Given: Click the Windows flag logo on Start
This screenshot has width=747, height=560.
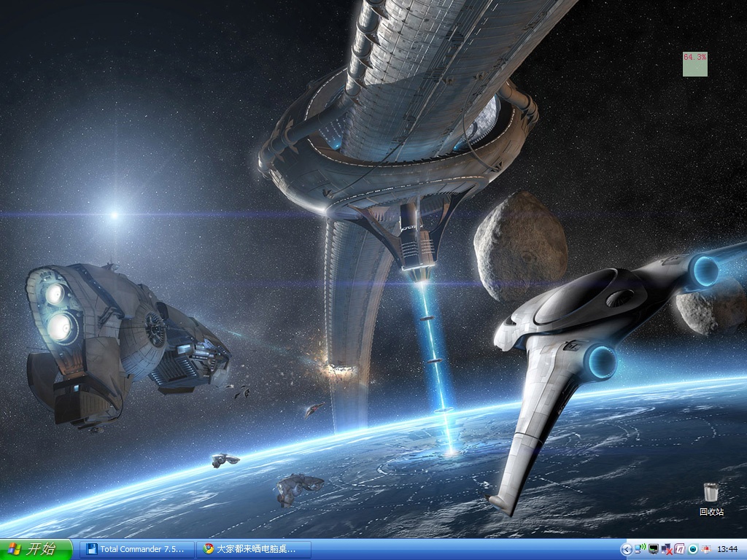Looking at the screenshot, I should [x=15, y=549].
